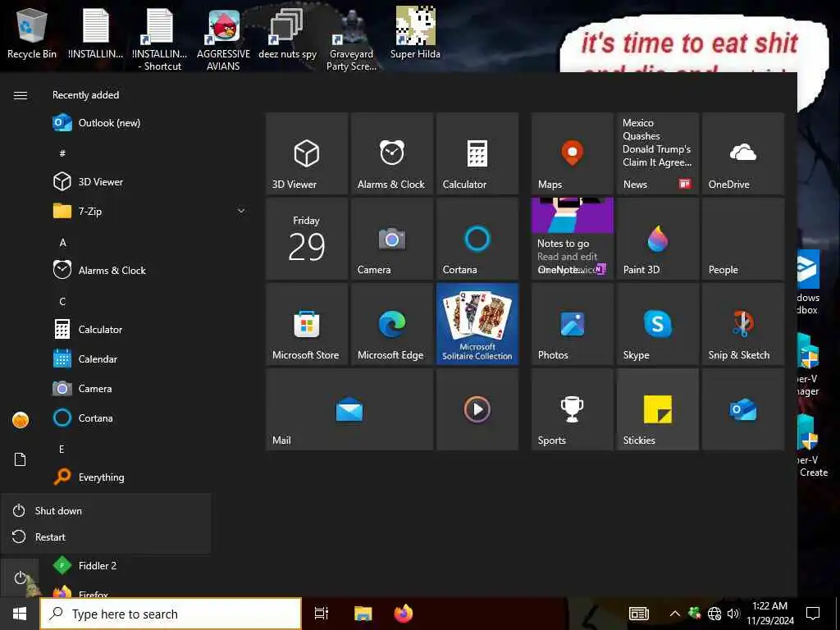Open File Explorer from the taskbar
Image resolution: width=840 pixels, height=630 pixels.
click(363, 614)
